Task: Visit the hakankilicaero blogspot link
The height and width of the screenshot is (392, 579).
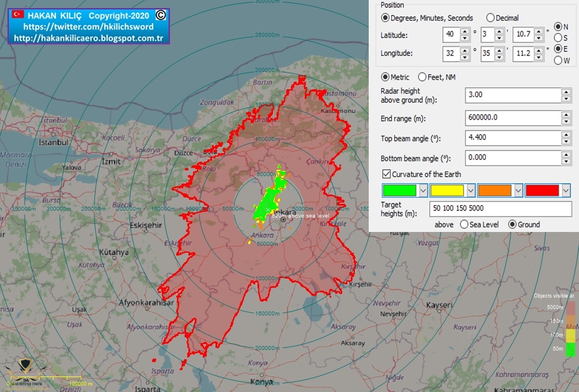Action: click(88, 38)
